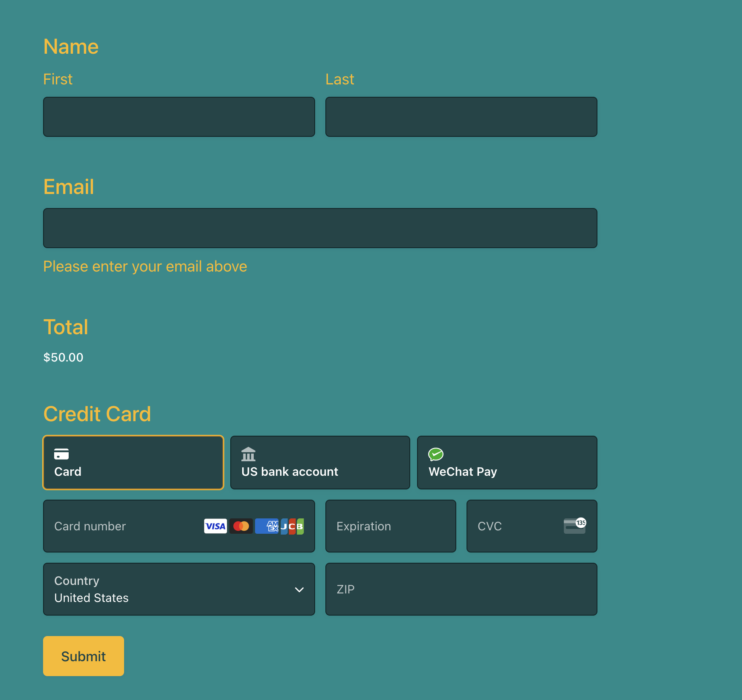Viewport: 742px width, 700px height.
Task: Click the bank building icon for US bank account
Action: (248, 454)
